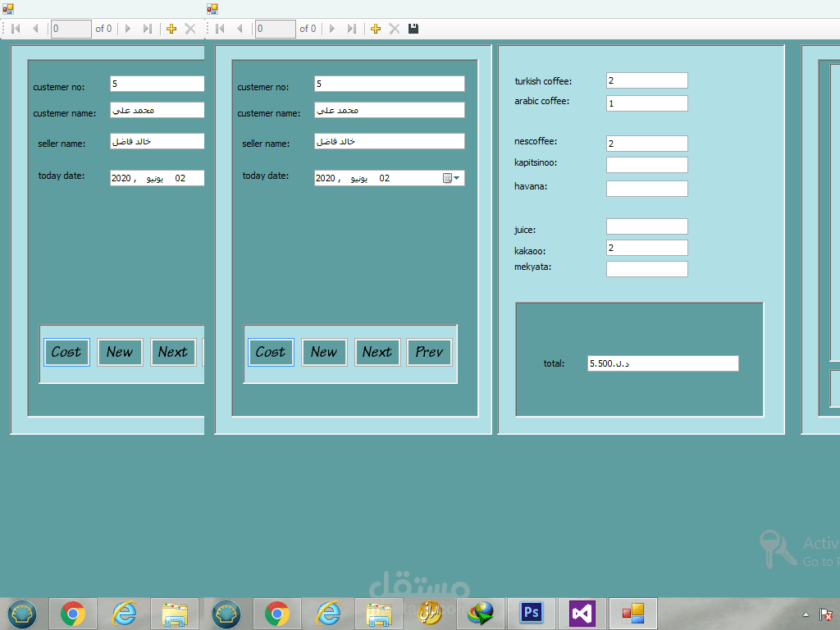Viewport: 840px width, 630px height.
Task: Show hidden system tray icons
Action: tap(806, 614)
